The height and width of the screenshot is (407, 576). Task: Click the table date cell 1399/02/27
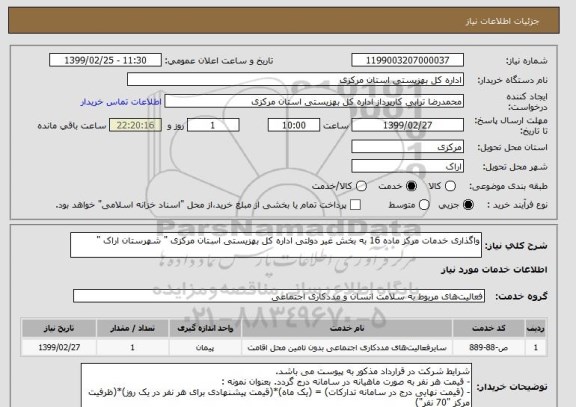point(59,347)
